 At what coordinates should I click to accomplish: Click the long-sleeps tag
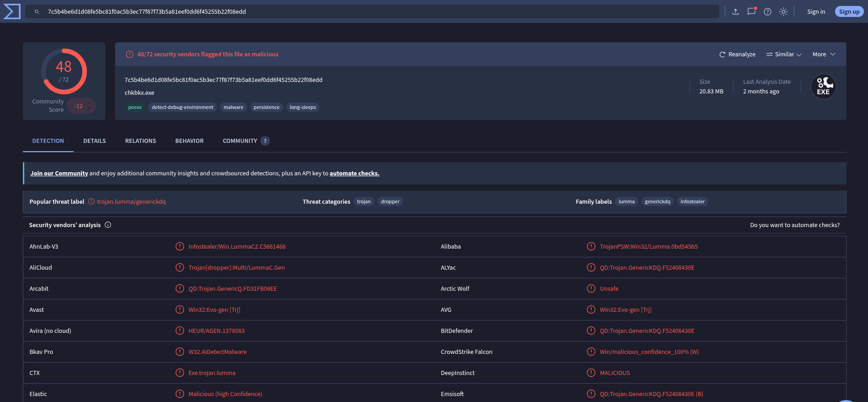coord(303,108)
